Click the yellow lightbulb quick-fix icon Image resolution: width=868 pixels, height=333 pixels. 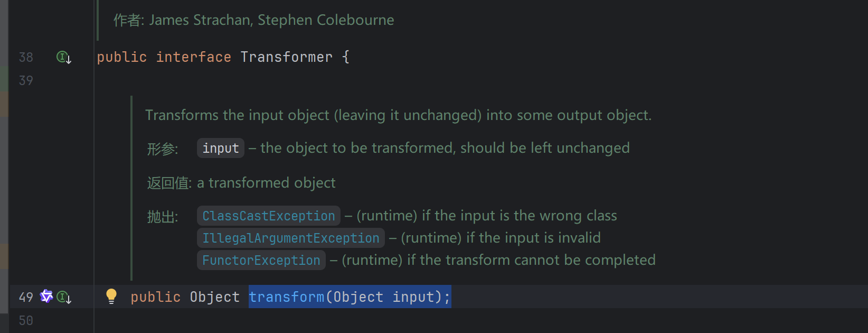pyautogui.click(x=111, y=296)
